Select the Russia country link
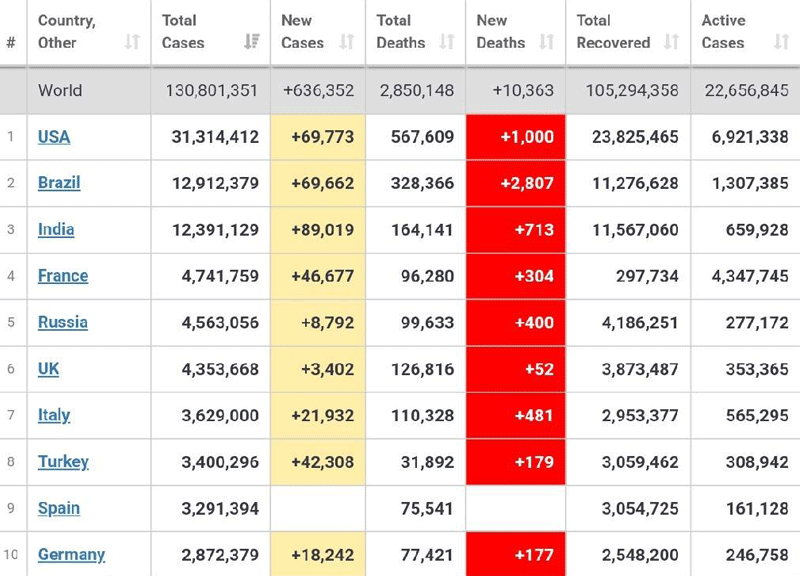The width and height of the screenshot is (800, 576). (x=63, y=322)
